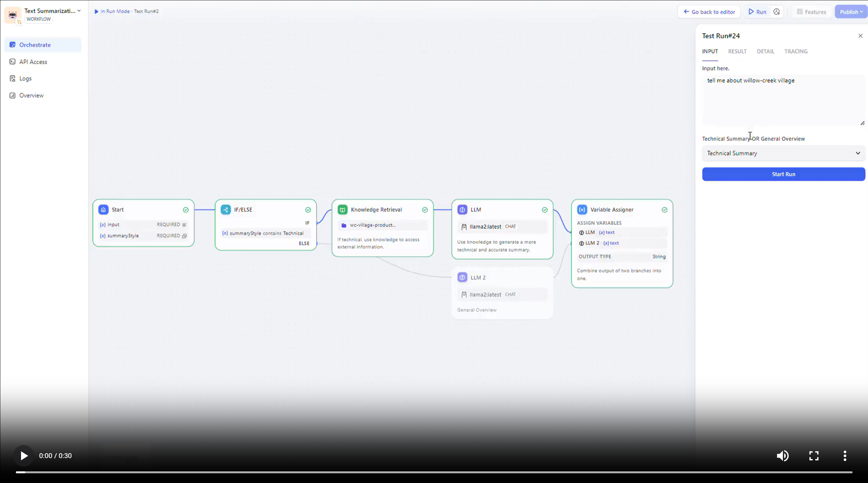This screenshot has height=483, width=868.
Task: Click the Variable Assigner node icon
Action: [582, 210]
